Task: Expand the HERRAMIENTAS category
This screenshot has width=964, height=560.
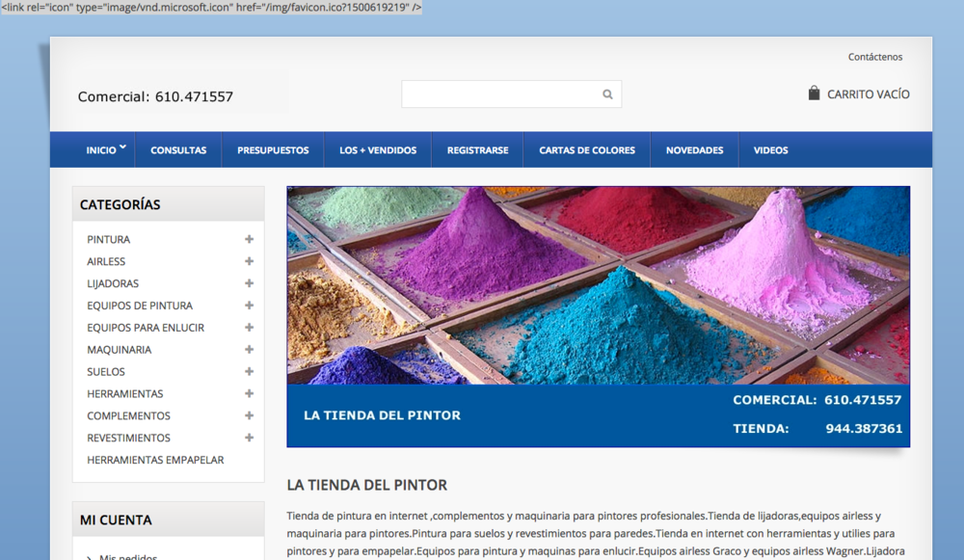Action: coord(249,393)
